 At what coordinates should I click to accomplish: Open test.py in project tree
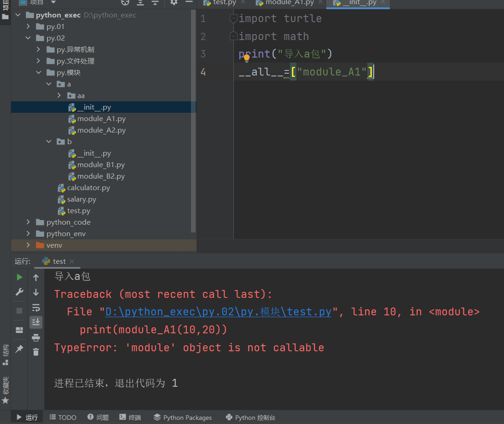(x=74, y=211)
